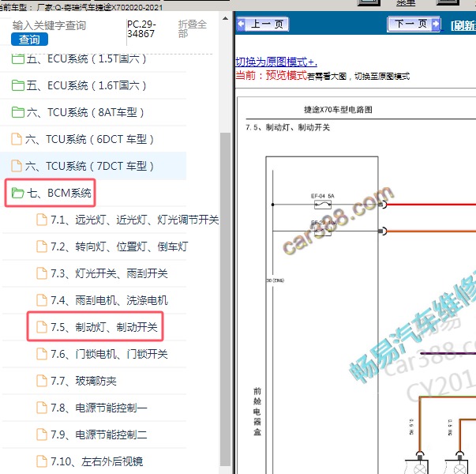476x474 pixels.
Task: Open 7.6、门锁电机、门锁开关
Action: point(109,354)
